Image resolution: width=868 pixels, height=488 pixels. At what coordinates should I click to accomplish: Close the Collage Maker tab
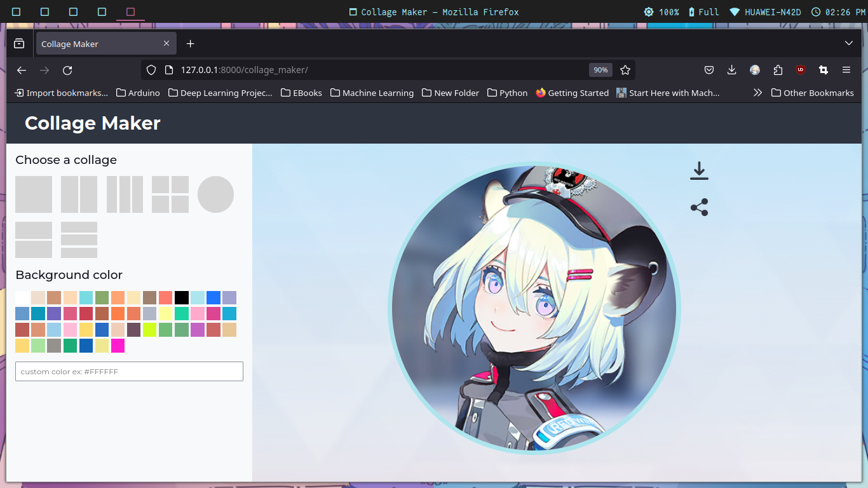tap(166, 43)
